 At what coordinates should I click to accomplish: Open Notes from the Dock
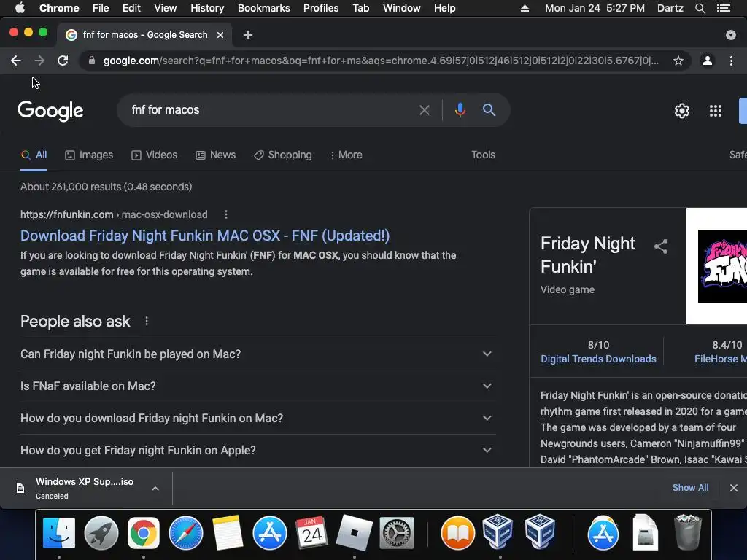[228, 533]
